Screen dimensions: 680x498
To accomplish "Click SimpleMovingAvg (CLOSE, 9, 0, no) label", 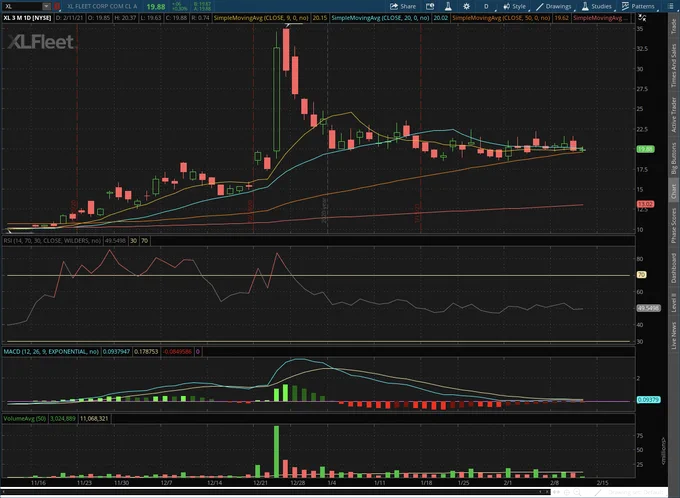I will pyautogui.click(x=261, y=18).
